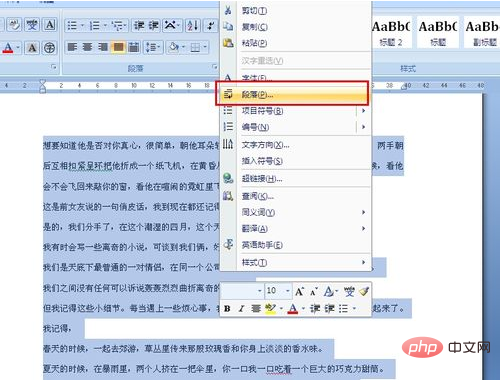Viewport: 501px width, 380px height.
Task: Choose 粘贴(P) from the context menu
Action: tap(296, 43)
